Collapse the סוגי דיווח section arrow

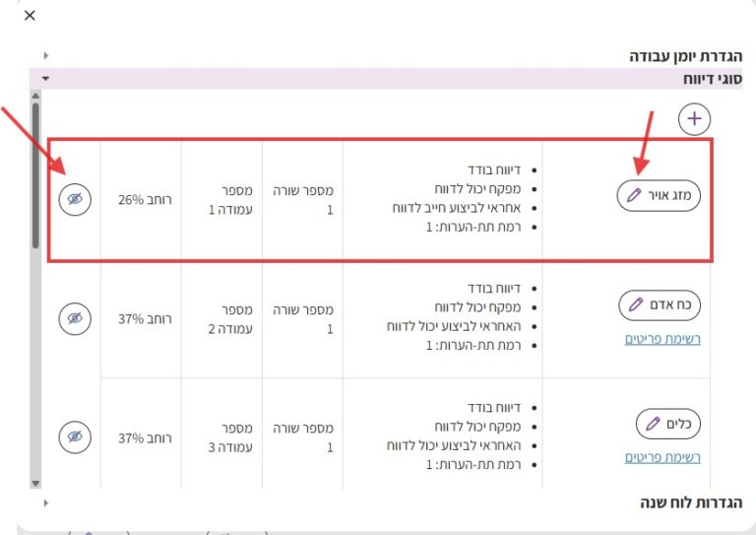46,78
